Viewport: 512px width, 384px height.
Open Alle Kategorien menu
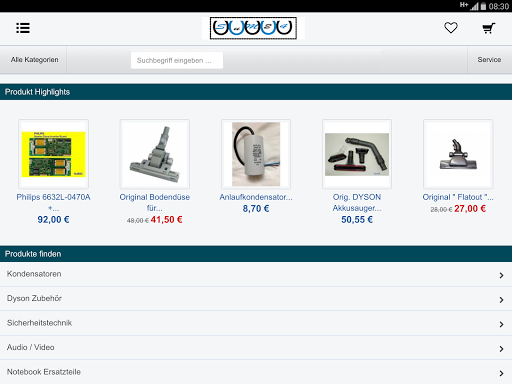34,60
